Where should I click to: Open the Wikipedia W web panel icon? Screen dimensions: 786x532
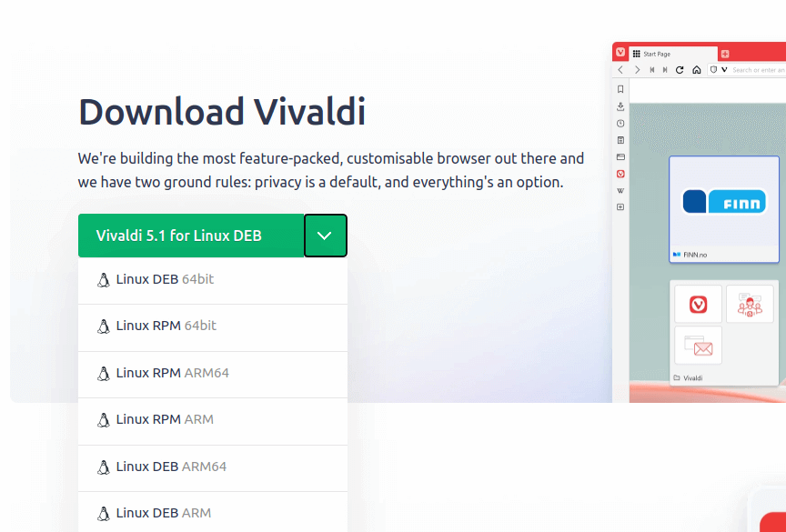tap(620, 190)
